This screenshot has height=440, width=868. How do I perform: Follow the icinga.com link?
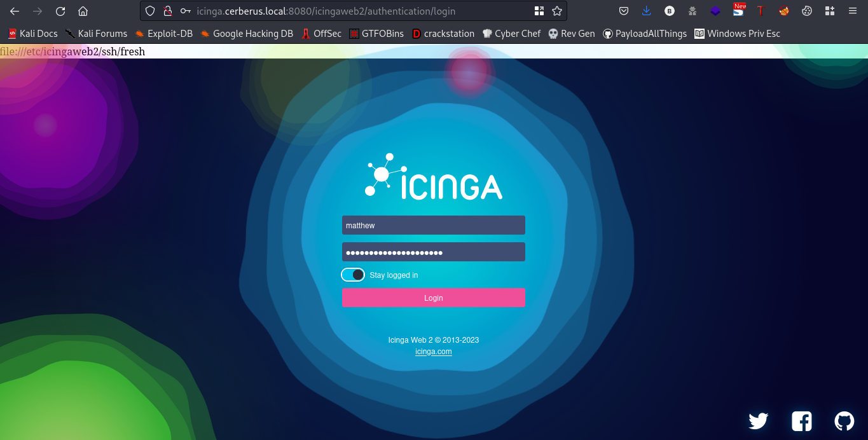434,352
